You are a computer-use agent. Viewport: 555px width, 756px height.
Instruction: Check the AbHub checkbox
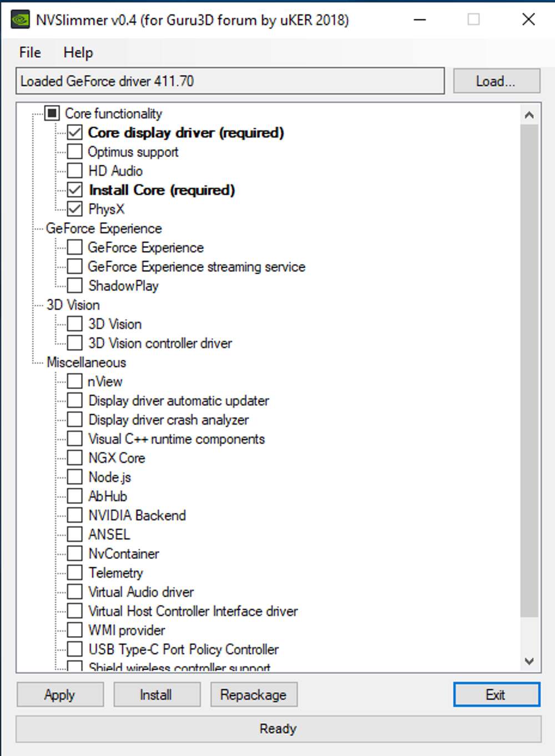click(x=75, y=496)
